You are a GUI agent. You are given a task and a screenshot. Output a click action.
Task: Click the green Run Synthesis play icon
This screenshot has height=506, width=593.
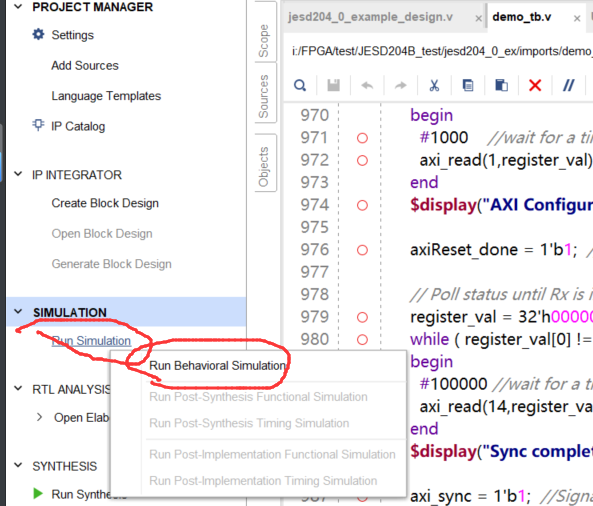tap(38, 494)
